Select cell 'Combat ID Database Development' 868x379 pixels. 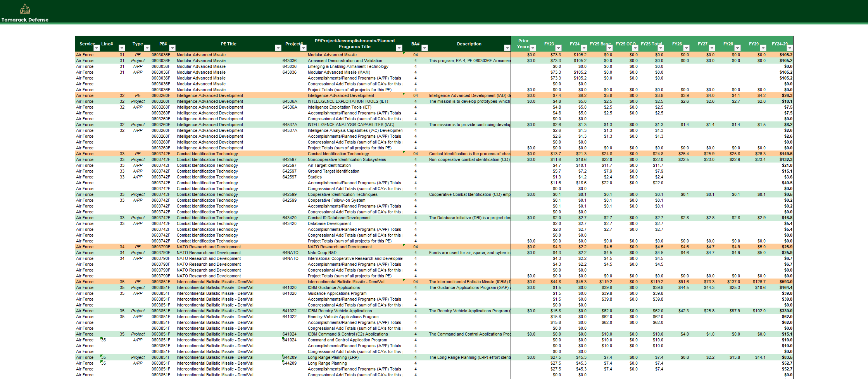355,218
